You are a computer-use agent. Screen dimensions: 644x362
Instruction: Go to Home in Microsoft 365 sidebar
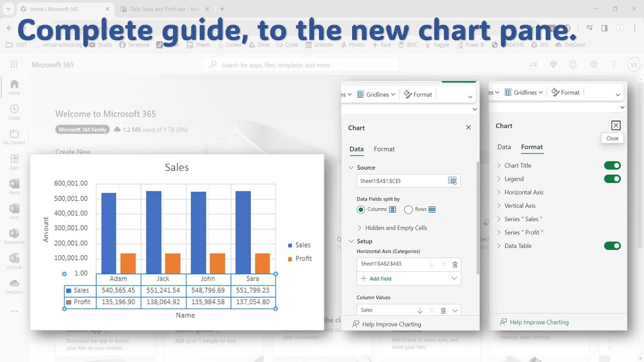[14, 87]
